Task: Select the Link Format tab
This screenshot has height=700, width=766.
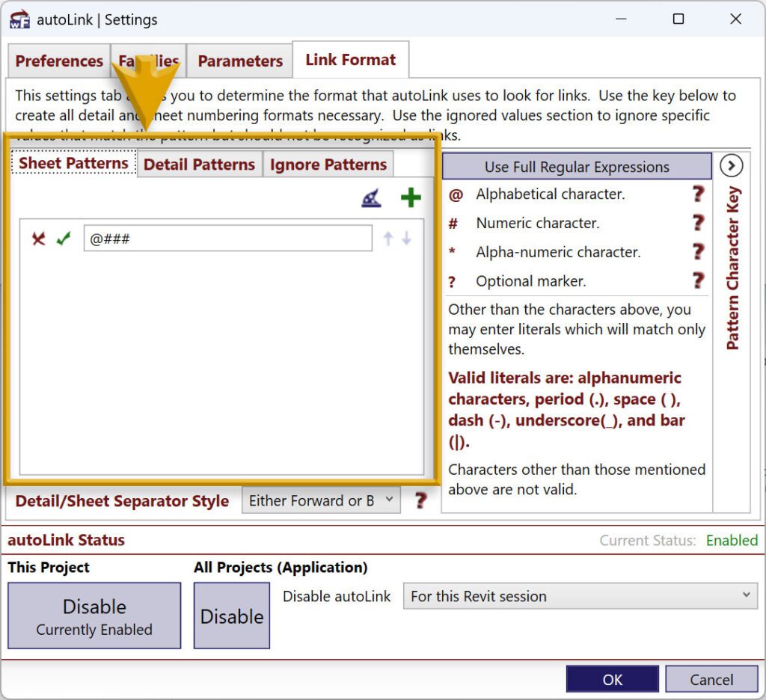Action: click(350, 60)
